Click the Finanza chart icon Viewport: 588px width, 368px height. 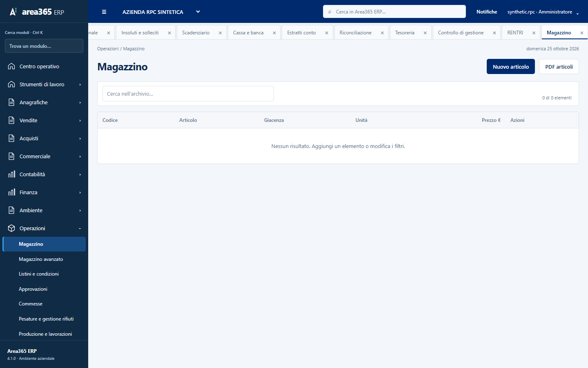click(11, 192)
